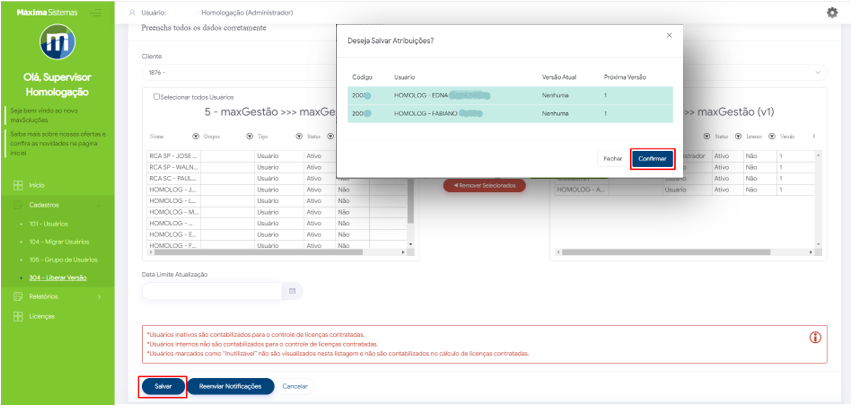The height and width of the screenshot is (410, 857).
Task: Expand the Cliente dropdown arrow
Action: 820,72
